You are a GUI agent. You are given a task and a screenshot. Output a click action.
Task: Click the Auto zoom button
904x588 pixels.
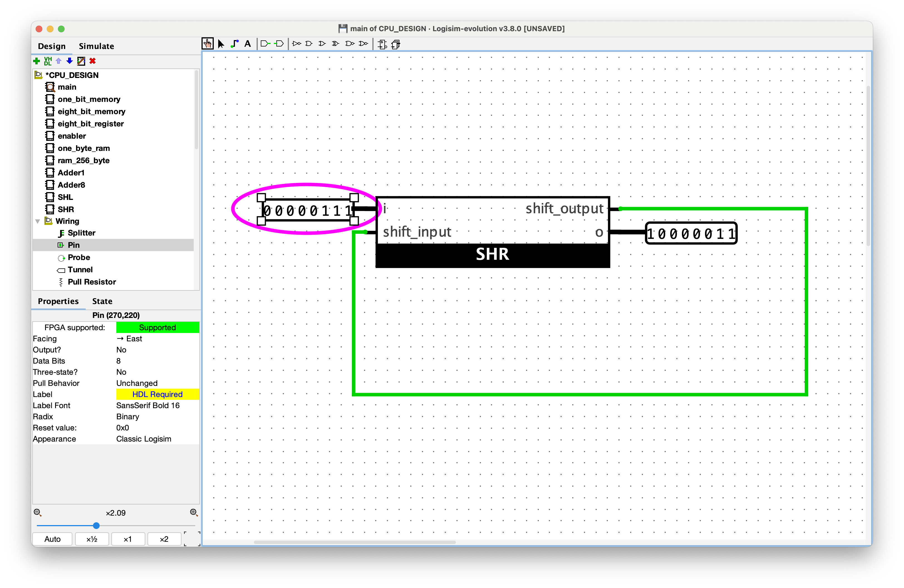tap(52, 539)
